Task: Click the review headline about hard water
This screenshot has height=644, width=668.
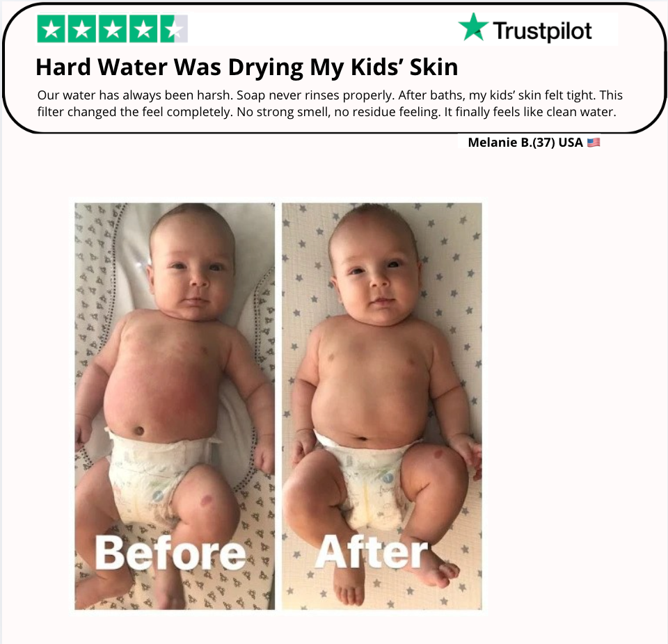Action: coord(246,67)
